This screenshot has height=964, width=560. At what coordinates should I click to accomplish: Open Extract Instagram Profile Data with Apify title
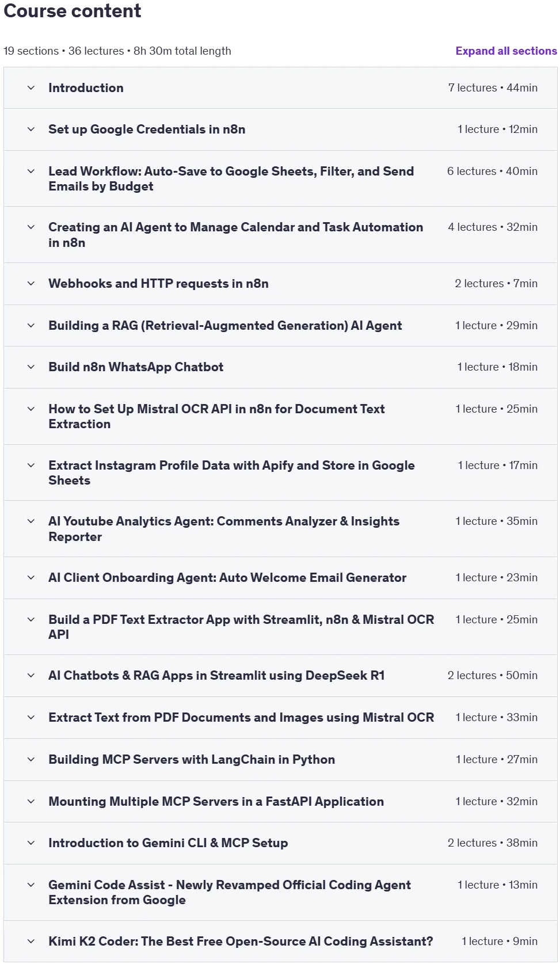231,473
